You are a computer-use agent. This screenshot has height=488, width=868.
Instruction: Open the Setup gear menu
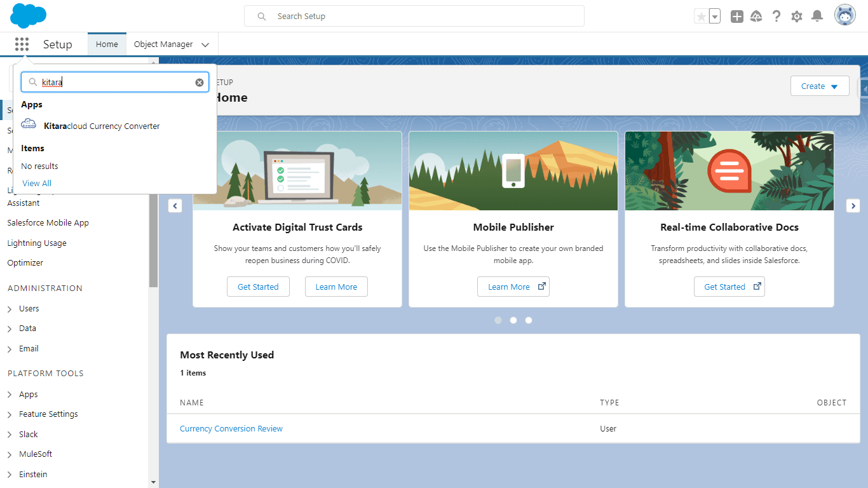[797, 17]
